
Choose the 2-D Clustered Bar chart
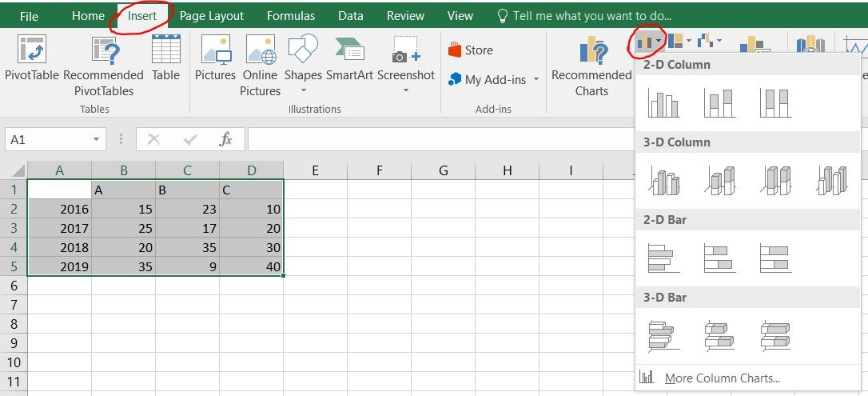(x=663, y=258)
